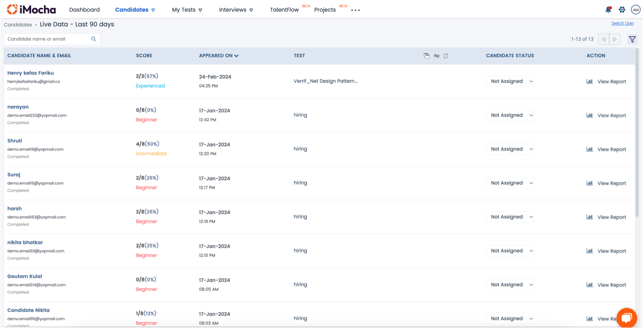This screenshot has width=644, height=329.
Task: Click the AM user avatar
Action: coord(636,10)
